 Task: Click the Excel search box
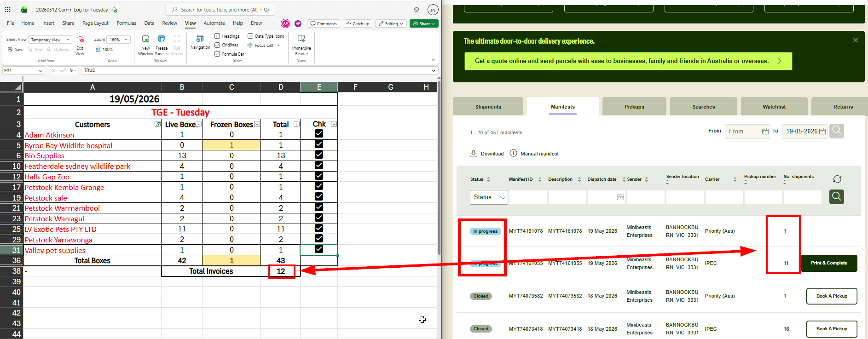[220, 10]
